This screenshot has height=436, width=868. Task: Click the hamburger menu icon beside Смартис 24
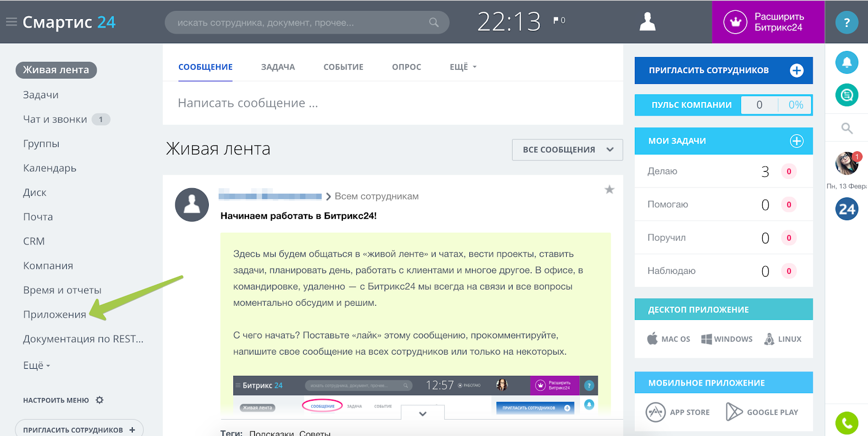11,22
